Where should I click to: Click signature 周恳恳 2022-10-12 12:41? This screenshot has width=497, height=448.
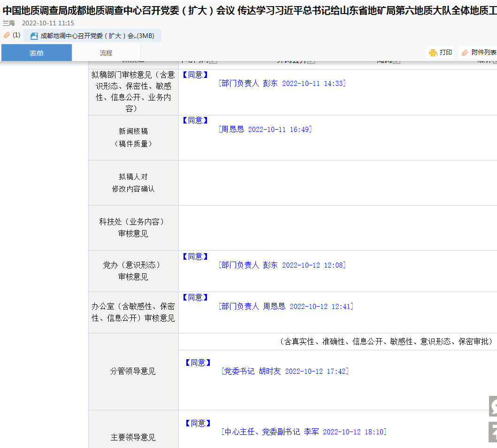tap(286, 307)
